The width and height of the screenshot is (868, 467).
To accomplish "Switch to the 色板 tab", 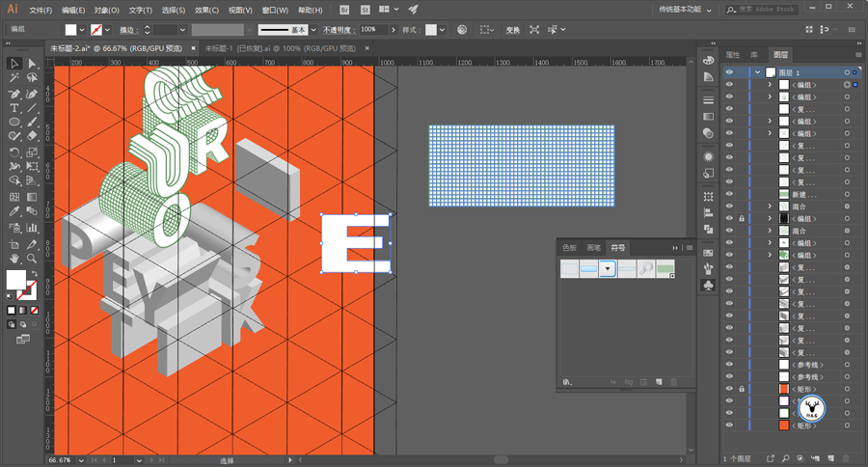I will pyautogui.click(x=569, y=248).
